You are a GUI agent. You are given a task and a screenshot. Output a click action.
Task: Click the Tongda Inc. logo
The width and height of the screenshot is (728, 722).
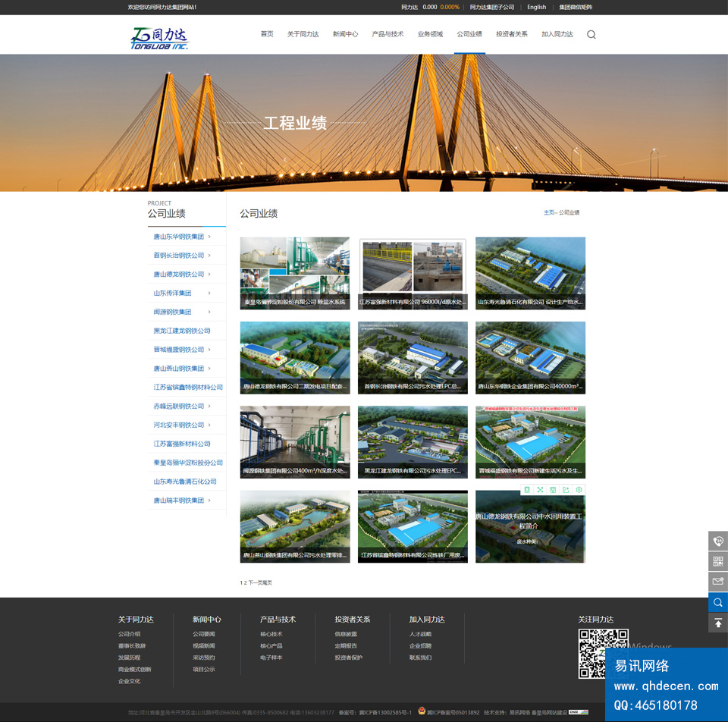click(x=160, y=38)
